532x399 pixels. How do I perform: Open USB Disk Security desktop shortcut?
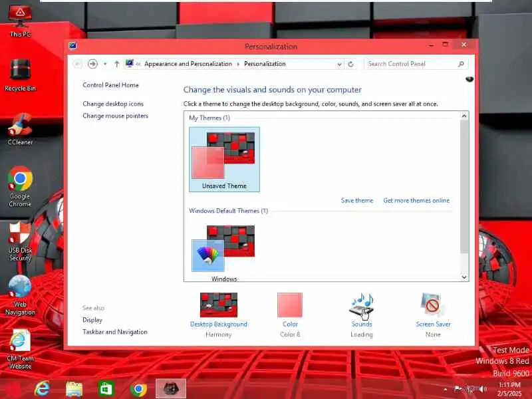tap(20, 241)
